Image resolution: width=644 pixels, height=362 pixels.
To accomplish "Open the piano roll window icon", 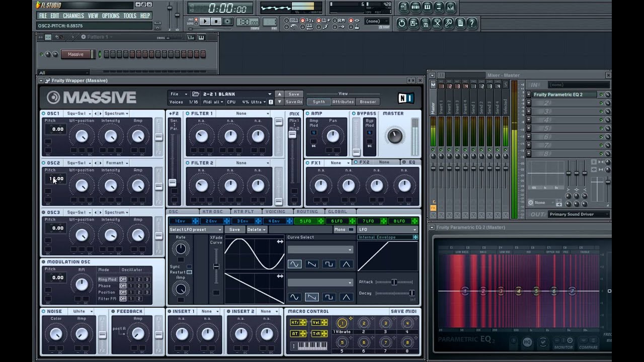I will (427, 7).
